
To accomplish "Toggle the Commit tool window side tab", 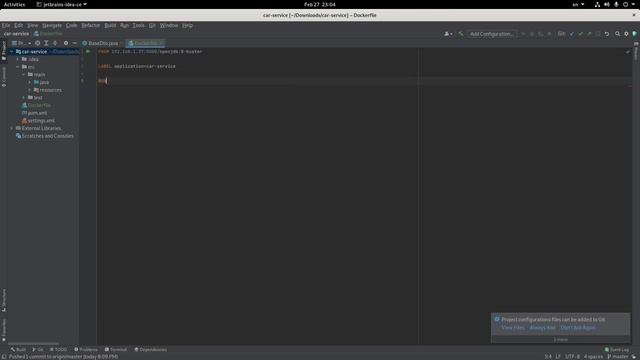I will [x=4, y=77].
